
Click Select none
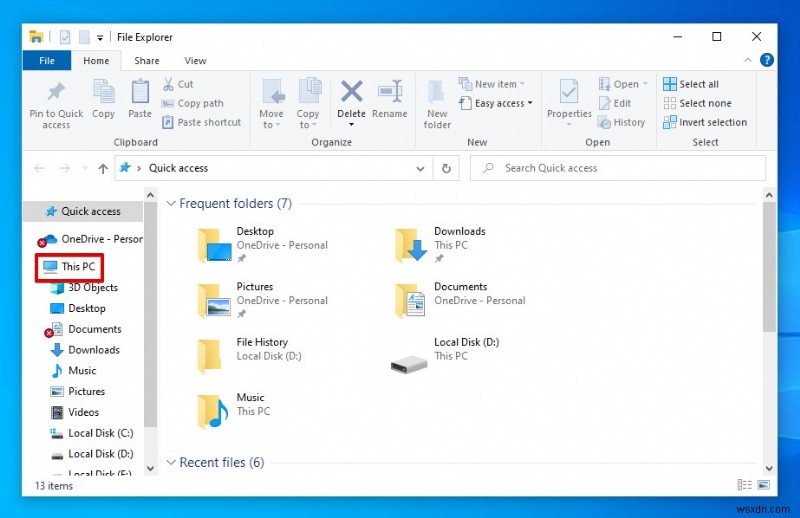click(x=697, y=103)
